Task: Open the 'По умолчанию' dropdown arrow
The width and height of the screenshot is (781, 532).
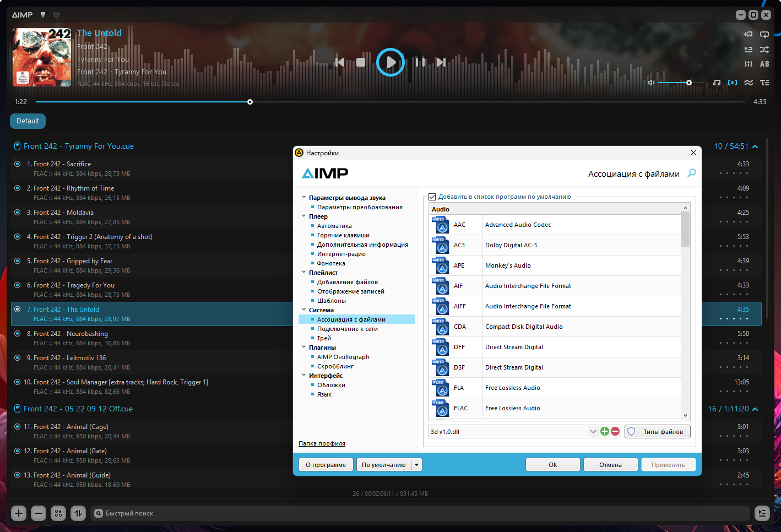Action: [x=417, y=465]
